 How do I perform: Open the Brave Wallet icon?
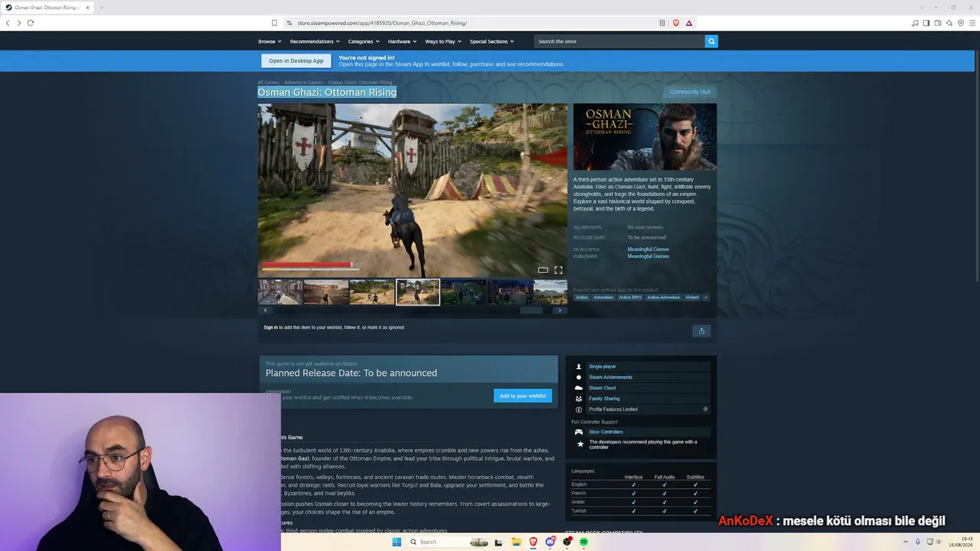point(938,23)
